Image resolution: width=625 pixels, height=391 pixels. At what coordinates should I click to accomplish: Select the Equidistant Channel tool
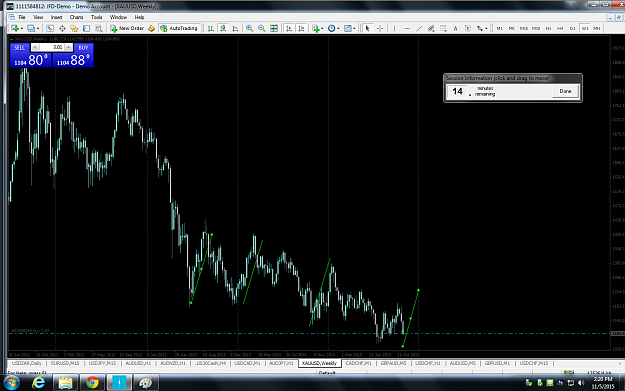click(431, 28)
